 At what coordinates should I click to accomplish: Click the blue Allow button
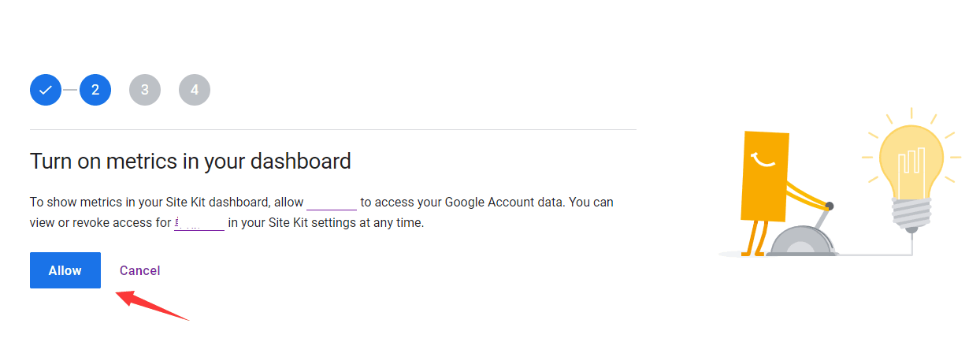click(65, 270)
